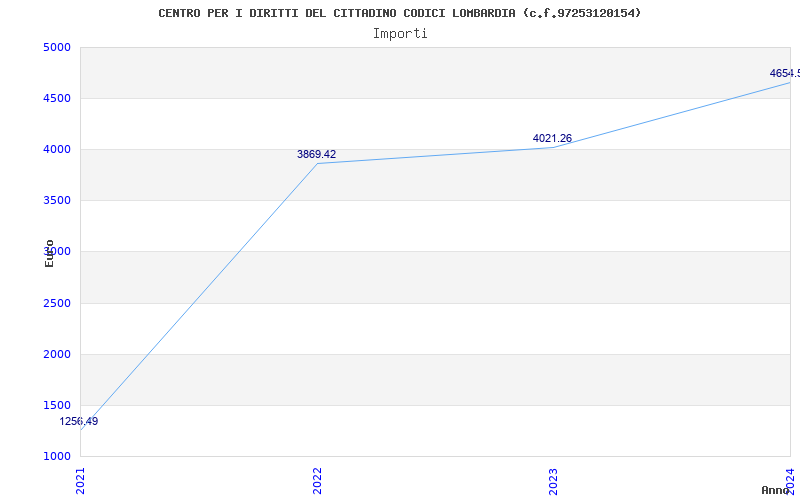This screenshot has height=500, width=800.
Task: Click the 2023 x-axis year label
Action: tap(554, 481)
